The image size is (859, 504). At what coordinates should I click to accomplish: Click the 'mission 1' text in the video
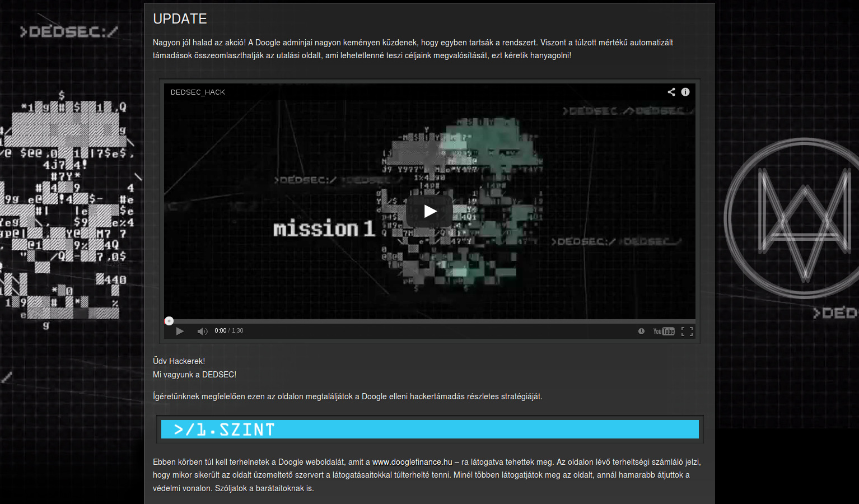pos(324,228)
